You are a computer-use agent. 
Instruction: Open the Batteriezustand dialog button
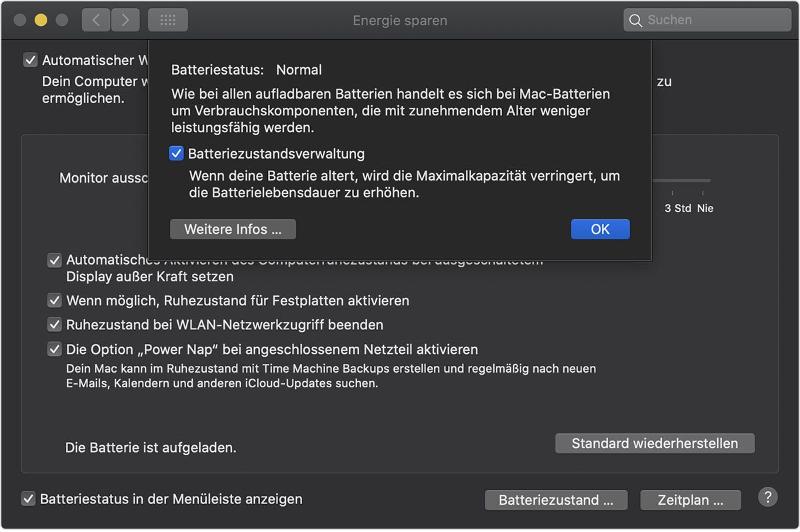point(556,500)
